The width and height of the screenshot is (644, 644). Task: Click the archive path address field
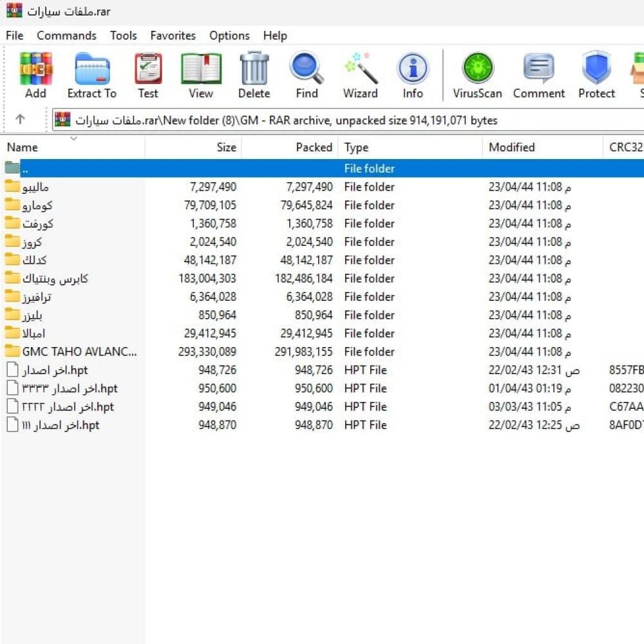pyautogui.click(x=322, y=120)
